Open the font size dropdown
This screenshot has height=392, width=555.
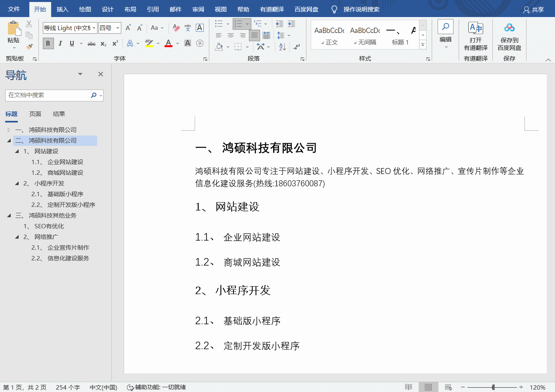click(x=118, y=28)
